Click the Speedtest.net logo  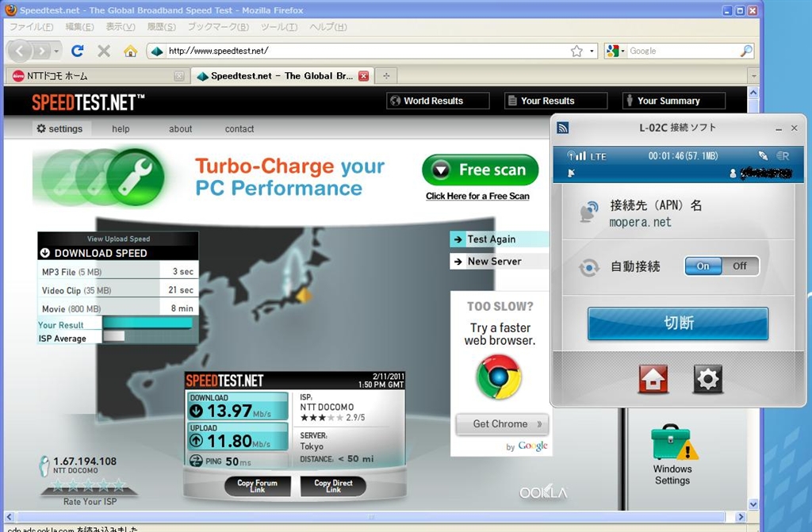(x=88, y=102)
